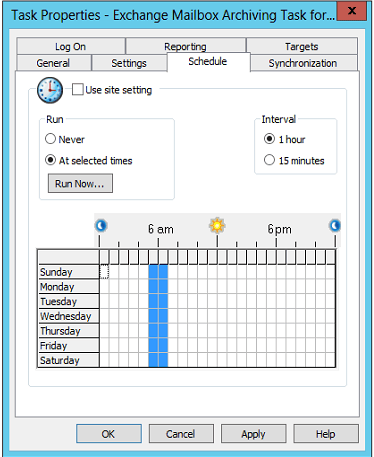
Task: Click the 6 am time label
Action: (161, 229)
